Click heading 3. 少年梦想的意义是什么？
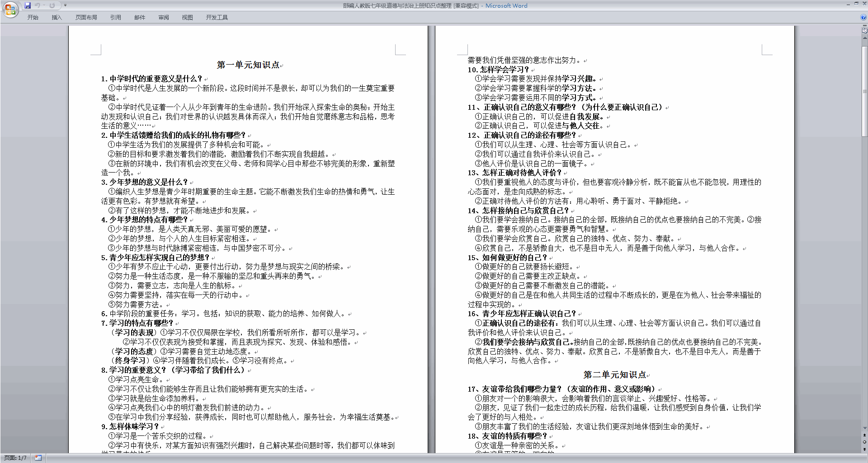Screen dimensions: 868x463 (x=144, y=182)
